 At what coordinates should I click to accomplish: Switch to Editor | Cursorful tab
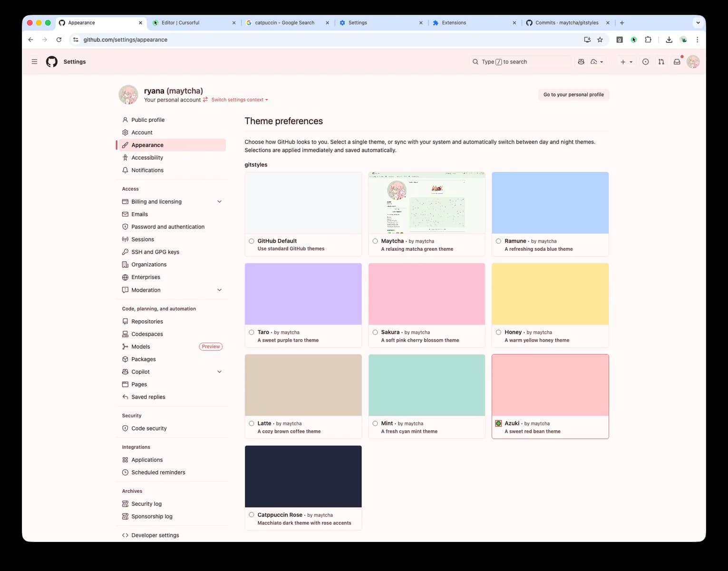tap(194, 23)
